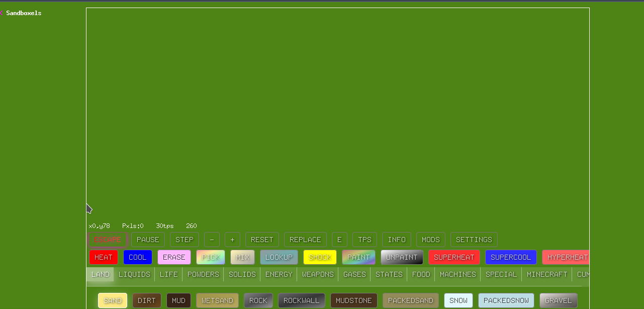
Task: Click the red ESCAPE button
Action: pos(108,240)
